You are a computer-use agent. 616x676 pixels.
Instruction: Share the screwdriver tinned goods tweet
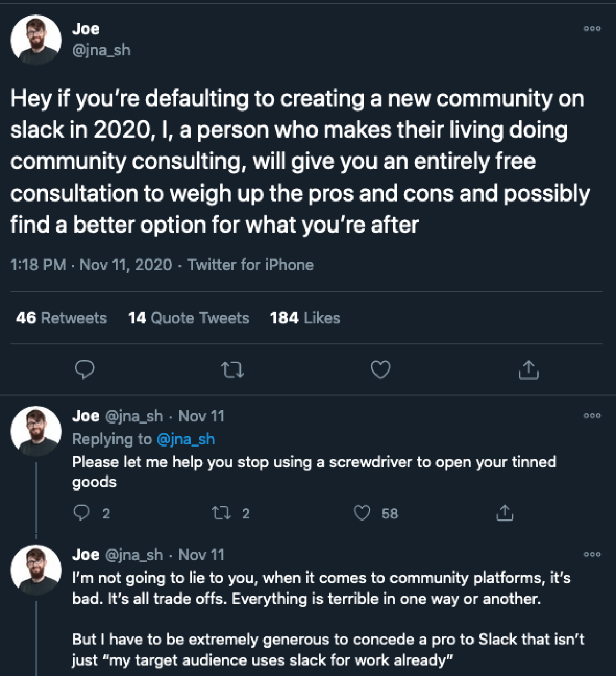504,513
